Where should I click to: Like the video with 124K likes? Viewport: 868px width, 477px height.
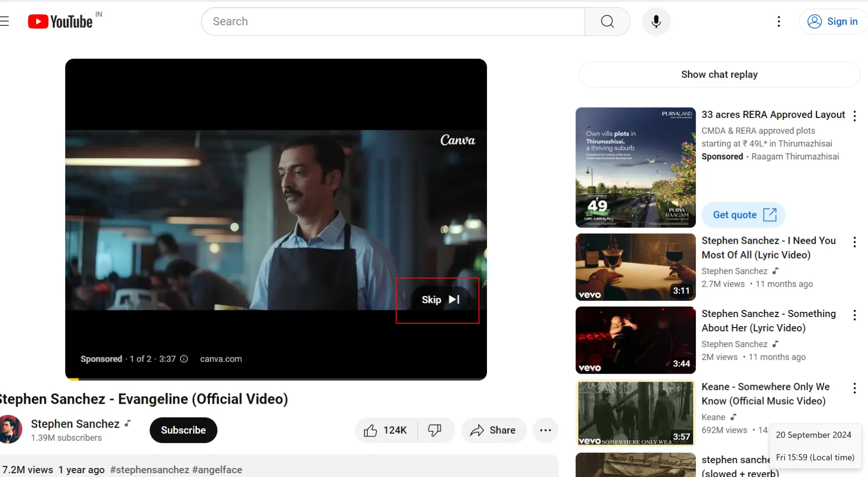[x=386, y=430]
